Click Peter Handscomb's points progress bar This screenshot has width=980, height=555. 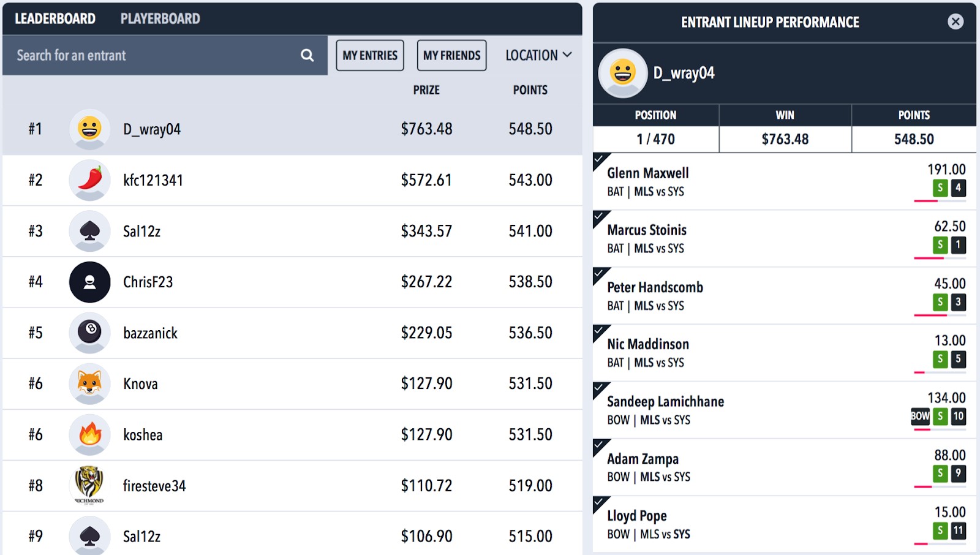pyautogui.click(x=940, y=315)
